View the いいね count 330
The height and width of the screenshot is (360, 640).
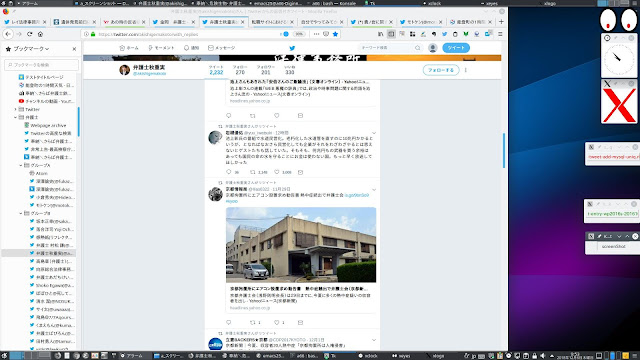[x=290, y=70]
